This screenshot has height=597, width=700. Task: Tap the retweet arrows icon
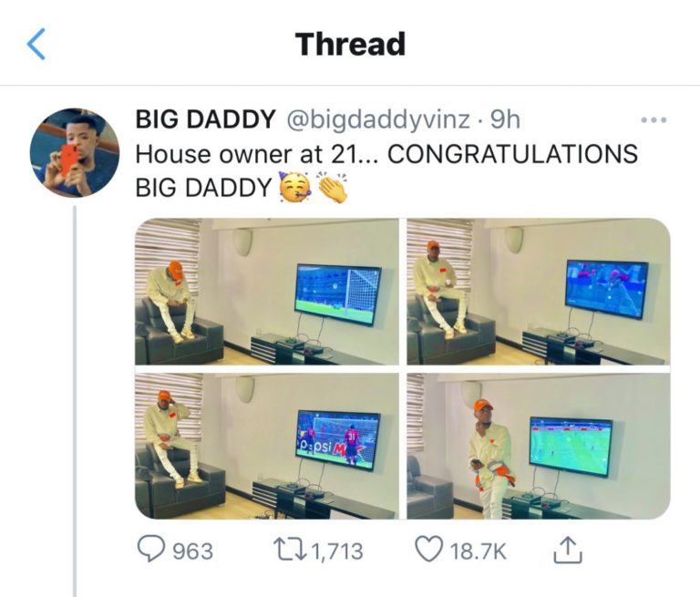click(292, 550)
